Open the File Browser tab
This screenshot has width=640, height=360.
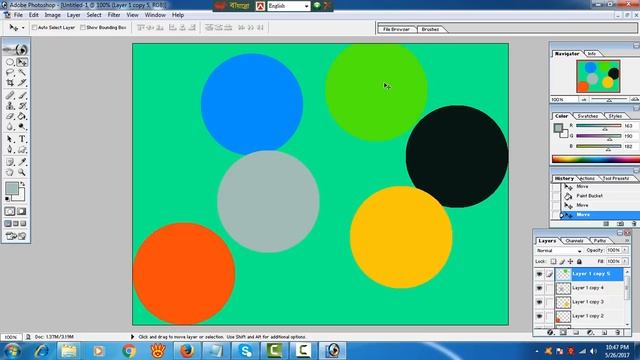(396, 29)
